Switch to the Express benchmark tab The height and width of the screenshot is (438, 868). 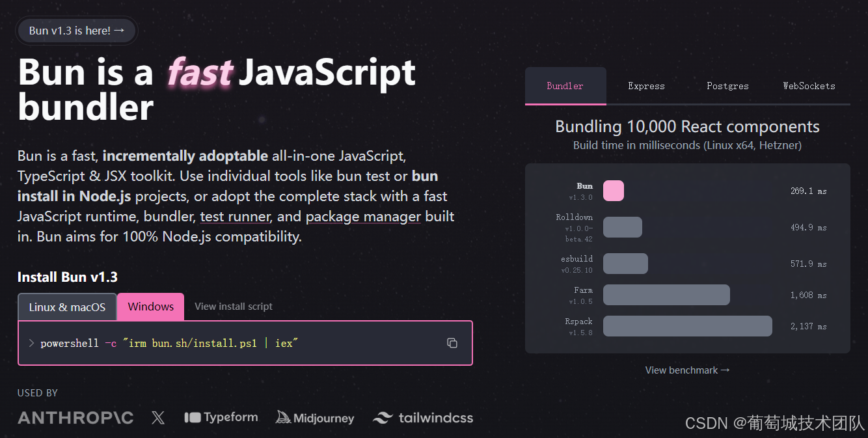point(646,85)
